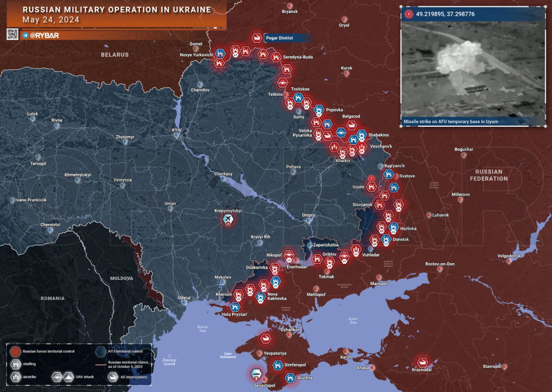Viewport: 552px width, 392px height.
Task: Click the AD interceptions legend icon
Action: point(113,376)
